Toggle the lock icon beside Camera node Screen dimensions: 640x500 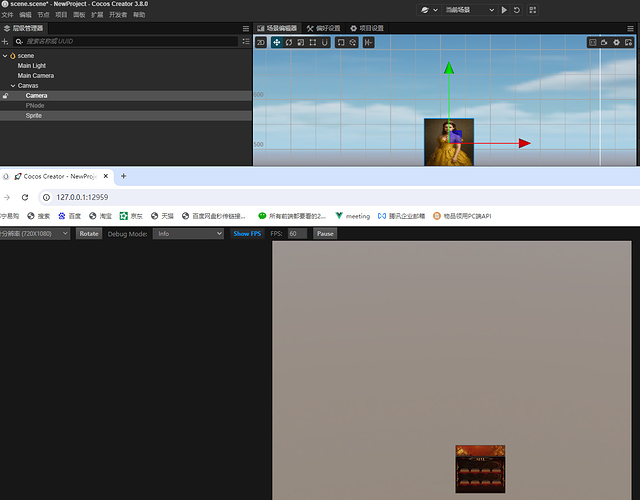pyautogui.click(x=5, y=96)
